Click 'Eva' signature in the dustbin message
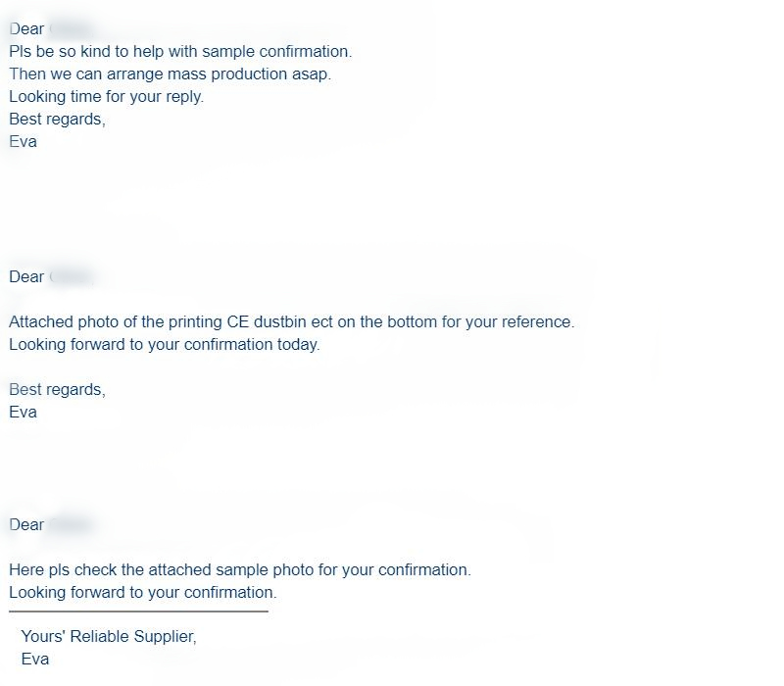The height and width of the screenshot is (686, 784). [x=23, y=412]
